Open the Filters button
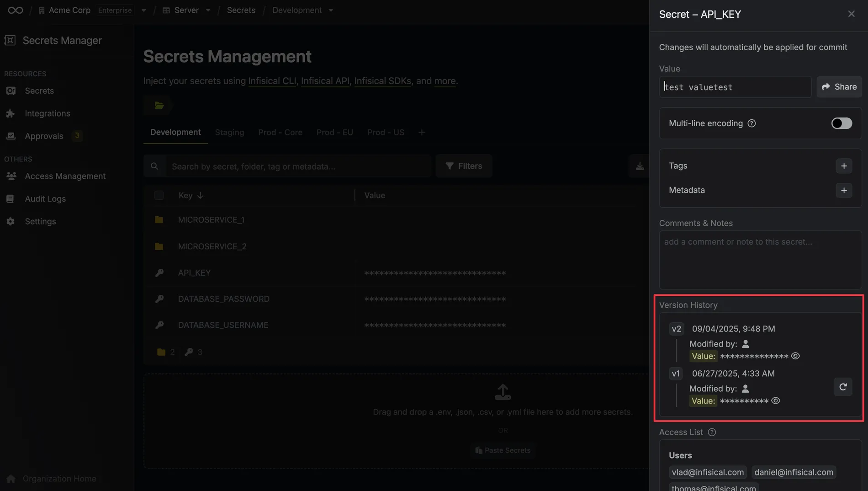Image resolution: width=868 pixels, height=491 pixels. pyautogui.click(x=464, y=166)
